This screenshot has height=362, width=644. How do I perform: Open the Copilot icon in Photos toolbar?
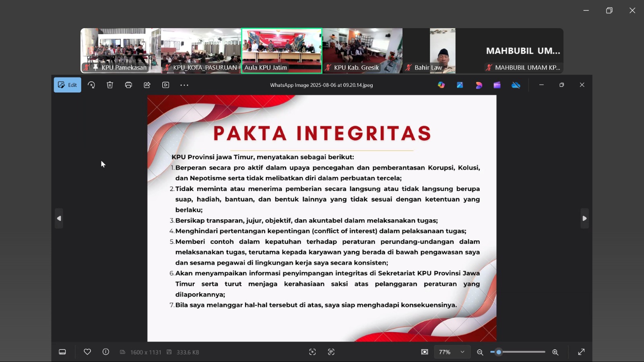[441, 85]
